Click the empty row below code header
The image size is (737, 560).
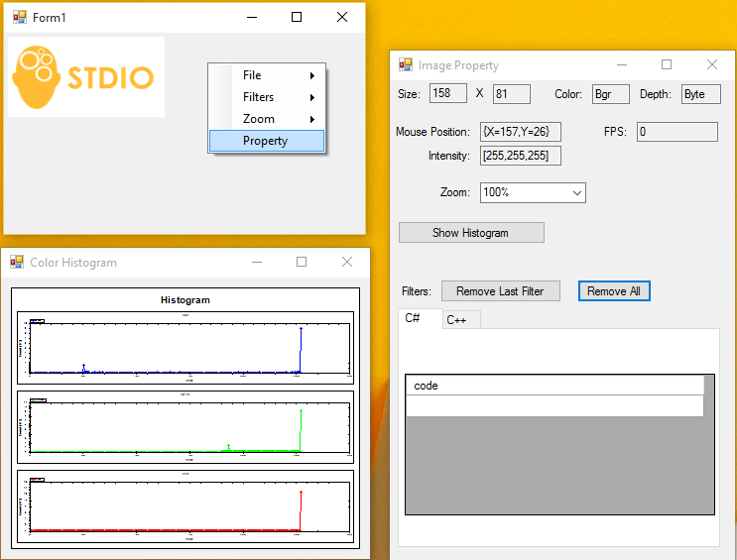[554, 406]
